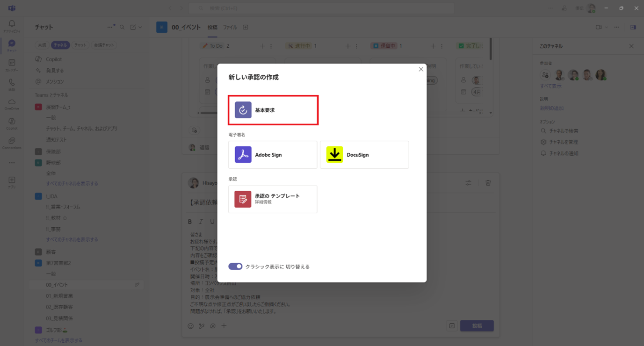644x346 pixels.
Task: Expand new chat dropdown chevron
Action: coord(140,27)
